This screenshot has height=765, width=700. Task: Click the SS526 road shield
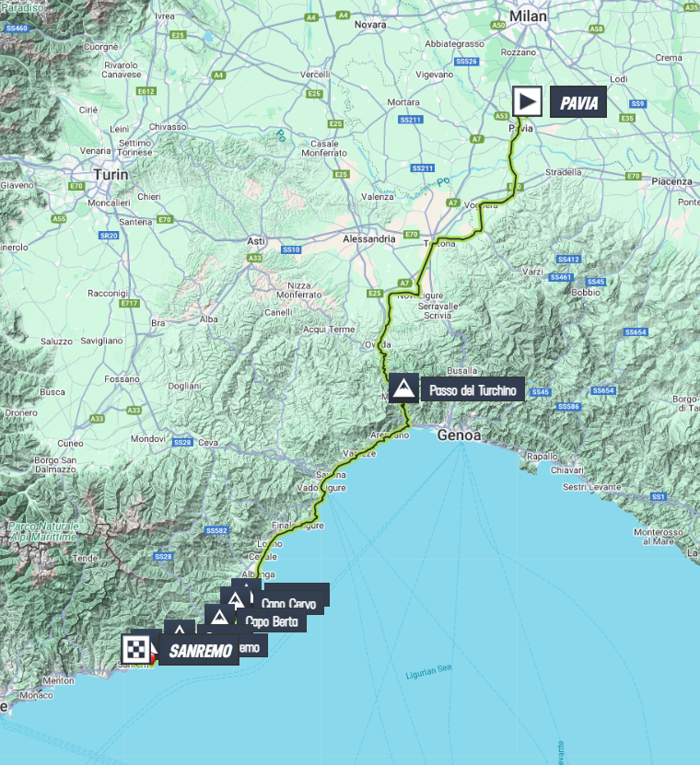[x=467, y=61]
